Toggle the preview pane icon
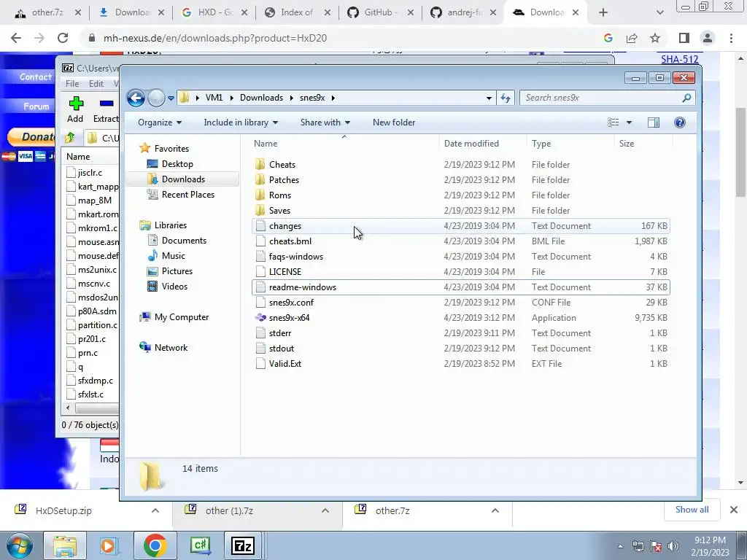747x560 pixels. (x=654, y=122)
